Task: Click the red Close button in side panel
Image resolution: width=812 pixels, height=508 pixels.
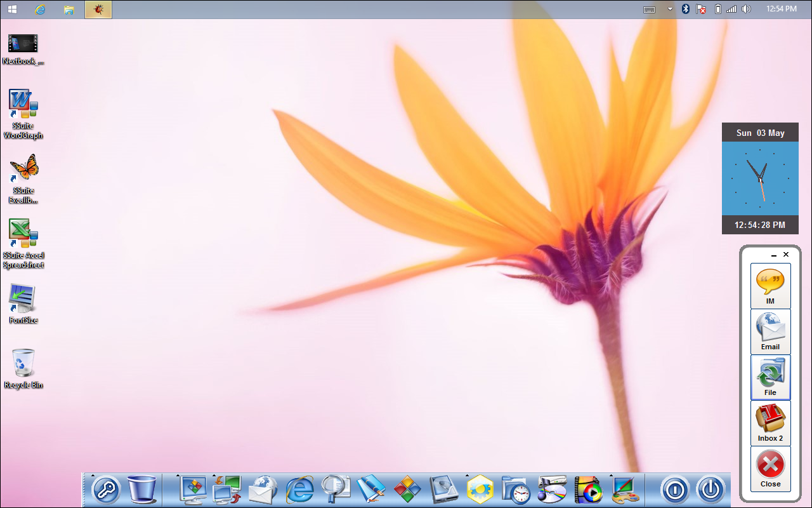Action: [x=770, y=469]
